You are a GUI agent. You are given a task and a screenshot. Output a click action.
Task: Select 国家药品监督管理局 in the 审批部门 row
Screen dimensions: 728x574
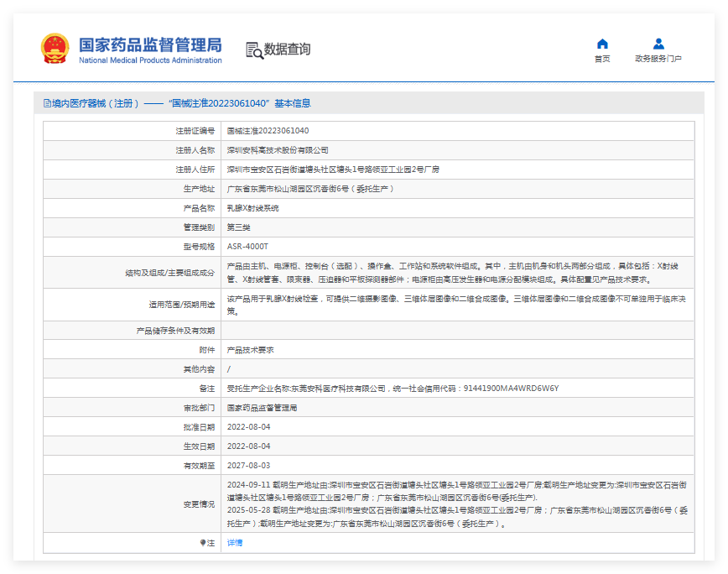[x=262, y=408]
